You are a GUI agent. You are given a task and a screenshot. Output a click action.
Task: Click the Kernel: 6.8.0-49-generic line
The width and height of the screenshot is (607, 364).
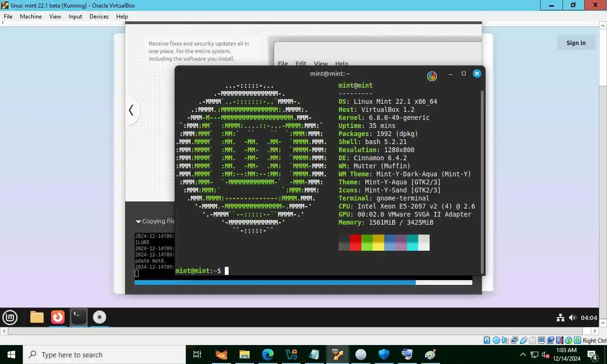384,118
